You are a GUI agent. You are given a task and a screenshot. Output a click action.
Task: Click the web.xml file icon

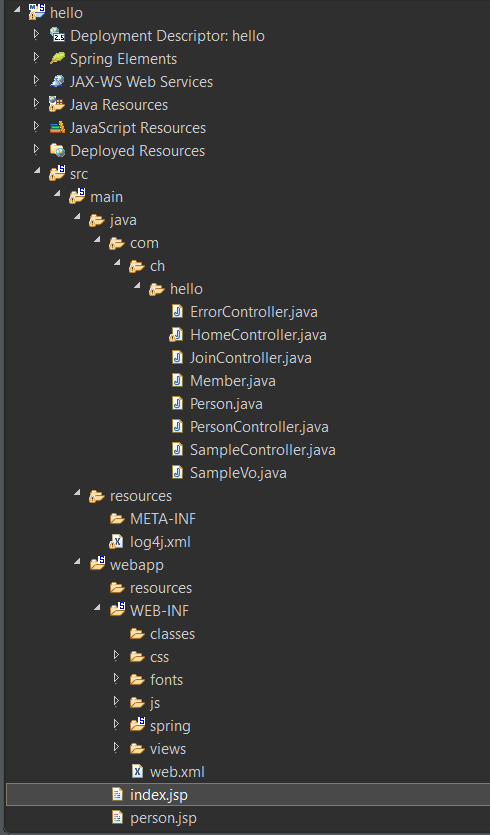coord(137,771)
